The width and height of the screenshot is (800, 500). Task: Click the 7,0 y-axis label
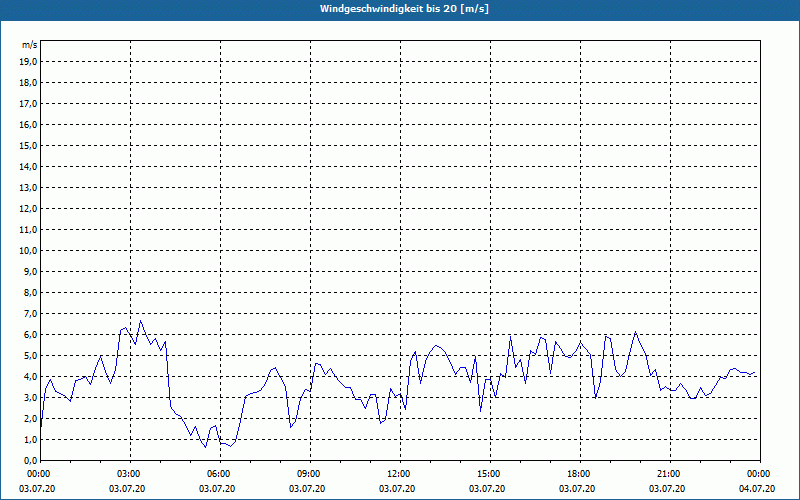coord(30,313)
